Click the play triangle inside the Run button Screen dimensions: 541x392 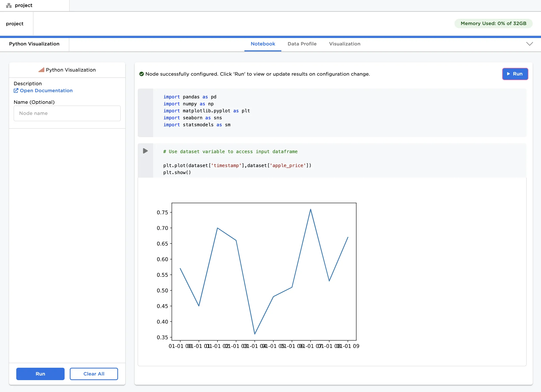[508, 74]
